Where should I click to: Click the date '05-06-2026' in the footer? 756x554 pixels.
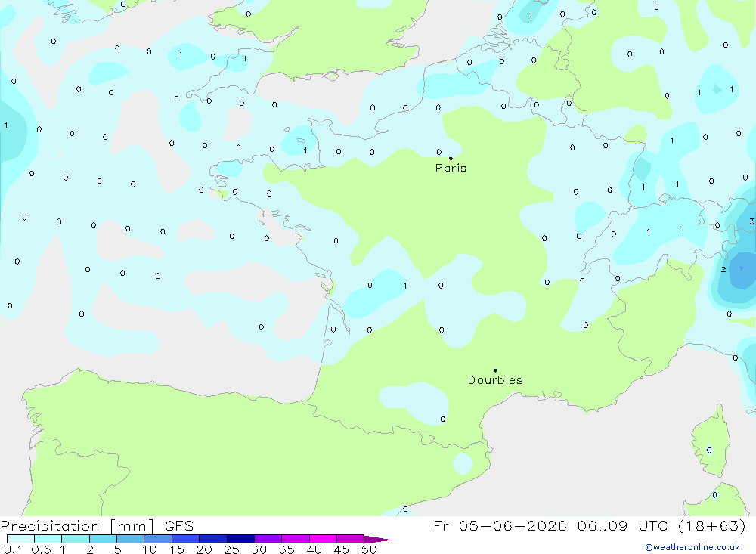pyautogui.click(x=513, y=525)
